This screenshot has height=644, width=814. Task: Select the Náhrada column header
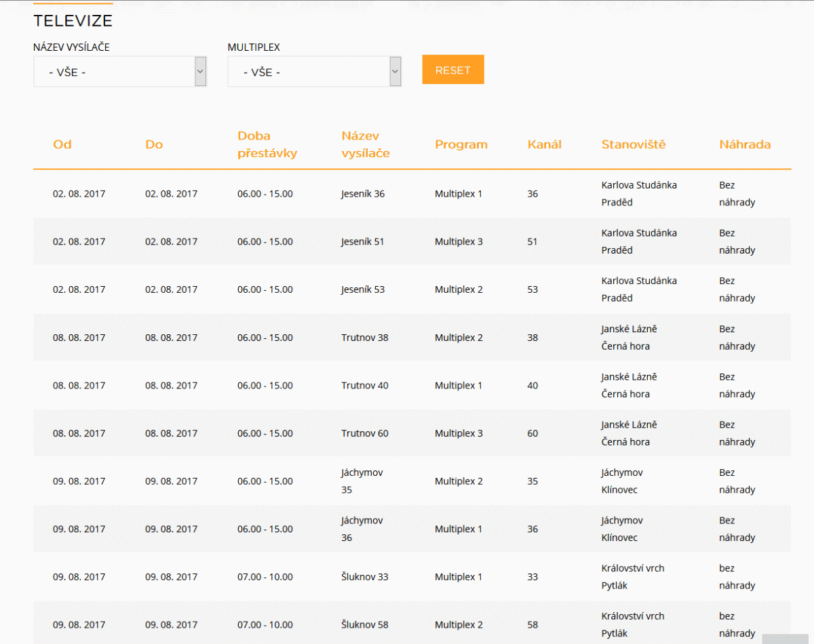[x=745, y=144]
